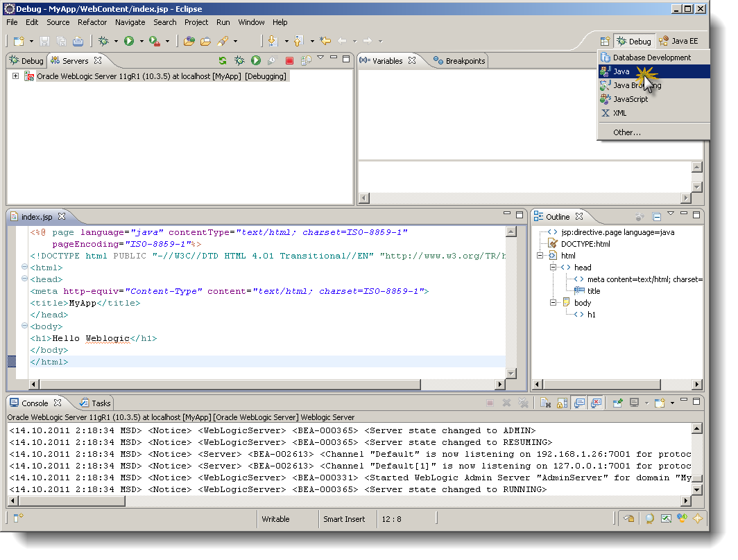
Task: Click the Publish to Server icon
Action: pos(306,60)
